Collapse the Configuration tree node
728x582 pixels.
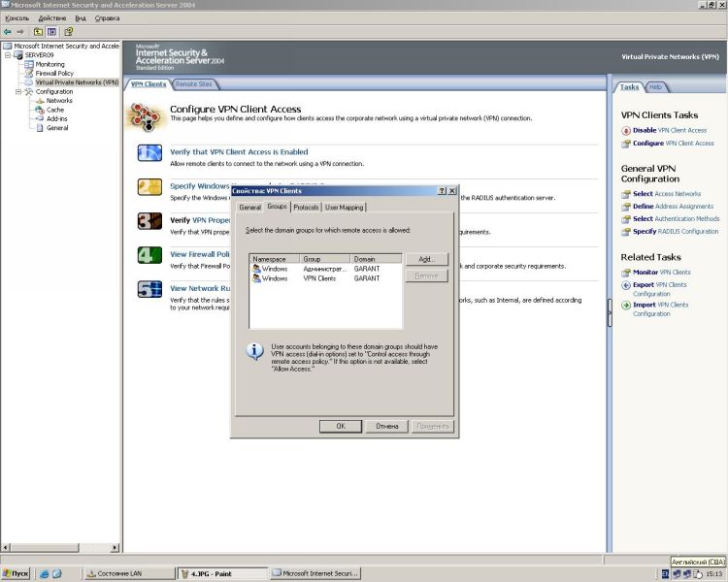[x=18, y=91]
